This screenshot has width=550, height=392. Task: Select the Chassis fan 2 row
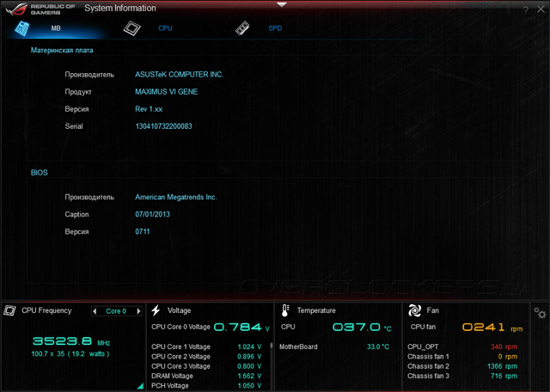point(462,366)
